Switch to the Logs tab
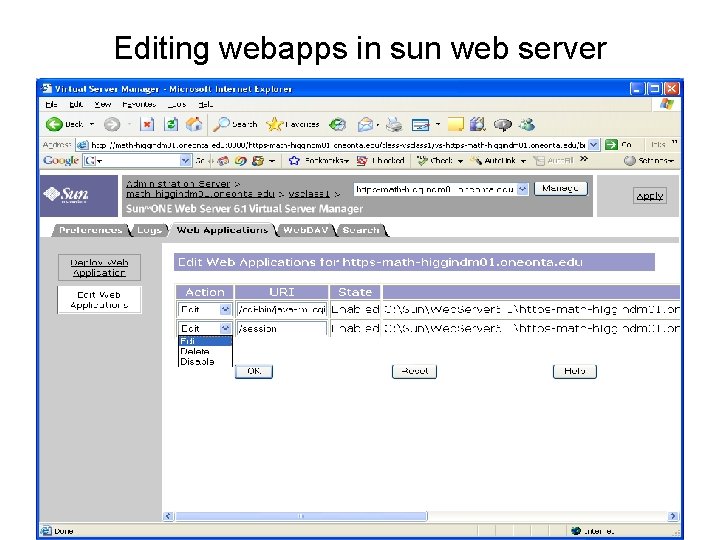Screen dimensions: 720x540 point(149,230)
